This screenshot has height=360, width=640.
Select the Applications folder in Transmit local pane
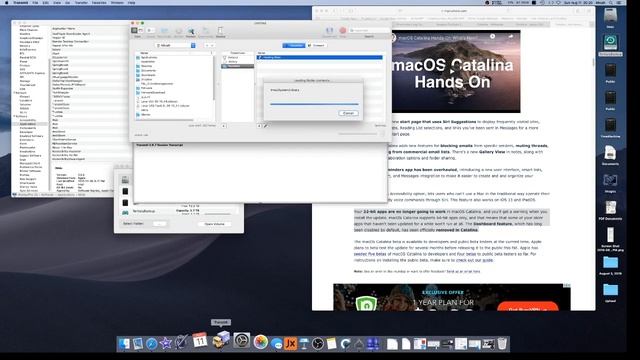click(149, 58)
